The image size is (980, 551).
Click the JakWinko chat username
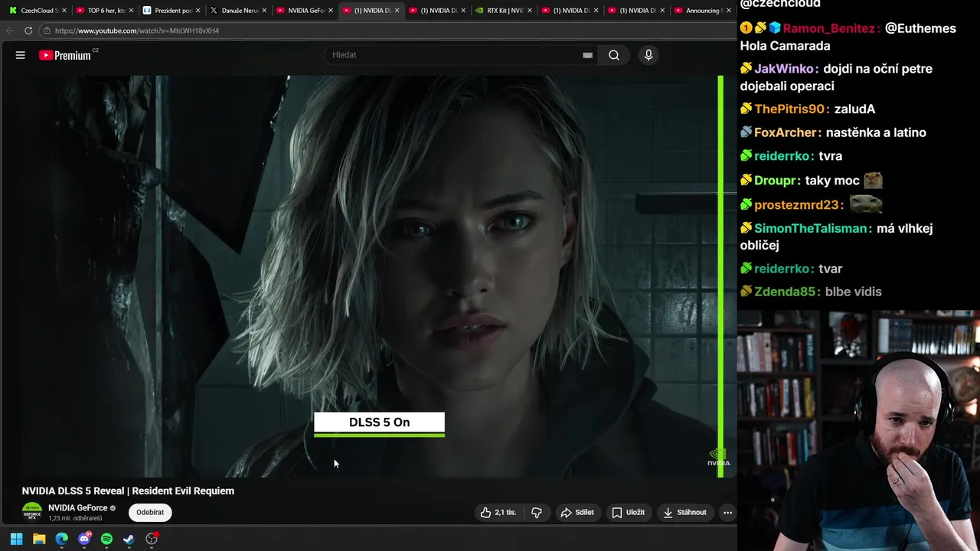point(783,69)
